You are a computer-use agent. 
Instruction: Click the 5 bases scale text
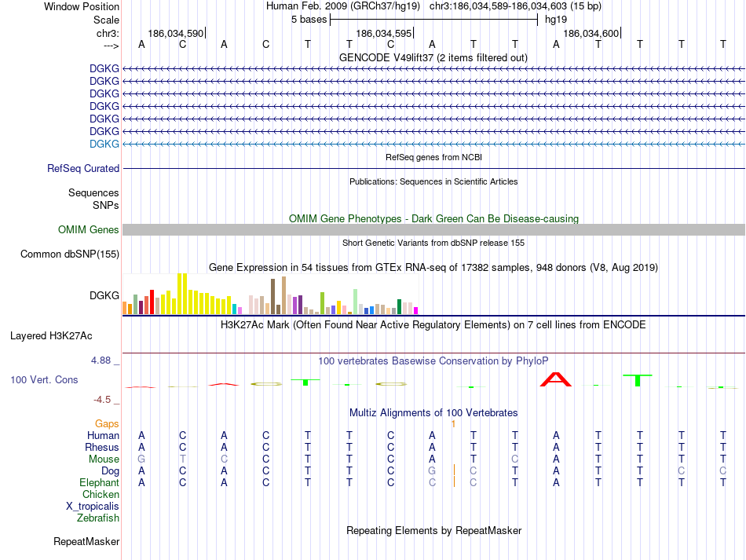coord(309,20)
